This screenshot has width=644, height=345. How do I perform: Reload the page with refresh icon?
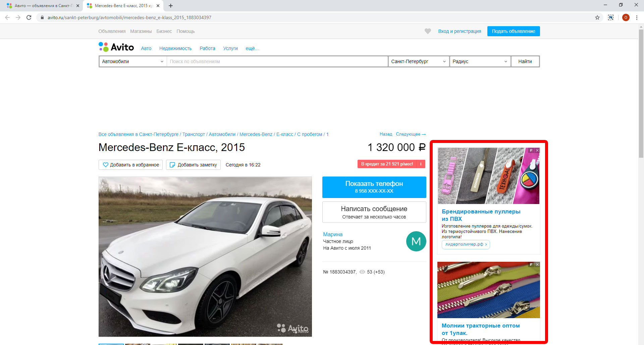[x=29, y=17]
